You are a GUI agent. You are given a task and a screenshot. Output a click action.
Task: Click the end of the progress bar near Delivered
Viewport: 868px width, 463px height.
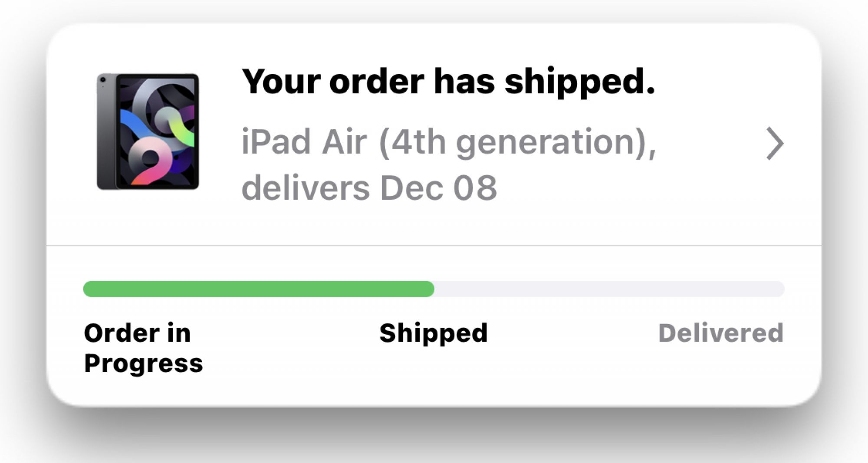click(x=776, y=289)
